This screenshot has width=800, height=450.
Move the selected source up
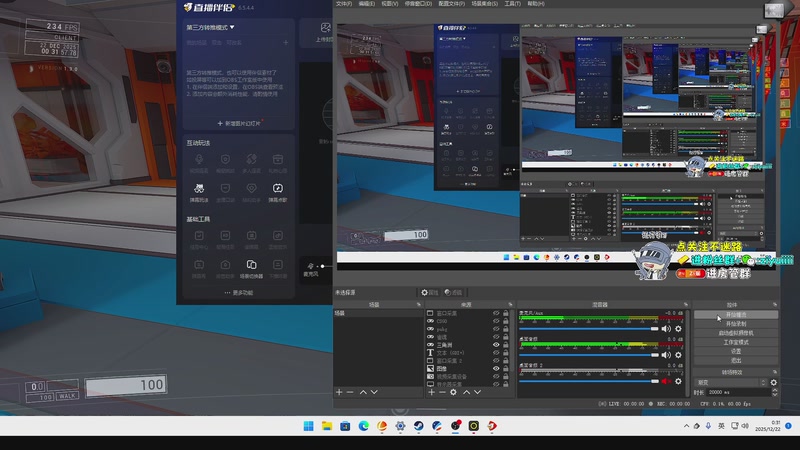point(466,392)
